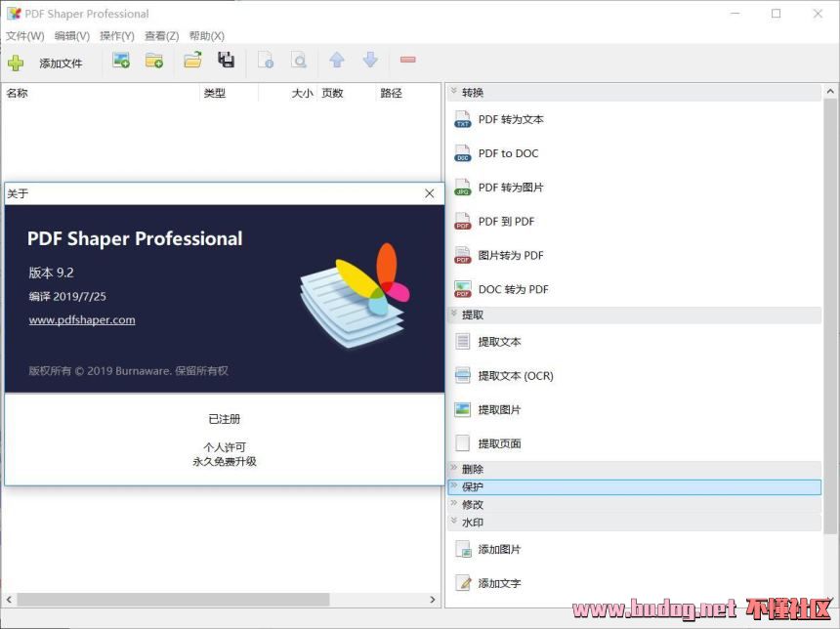Click the 提取图片 icon
This screenshot has height=629, width=840.
[462, 410]
